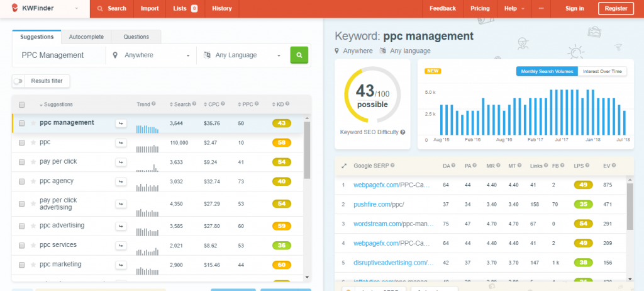644x291 pixels.
Task: Open wordstream.com SERP result link
Action: 394,224
